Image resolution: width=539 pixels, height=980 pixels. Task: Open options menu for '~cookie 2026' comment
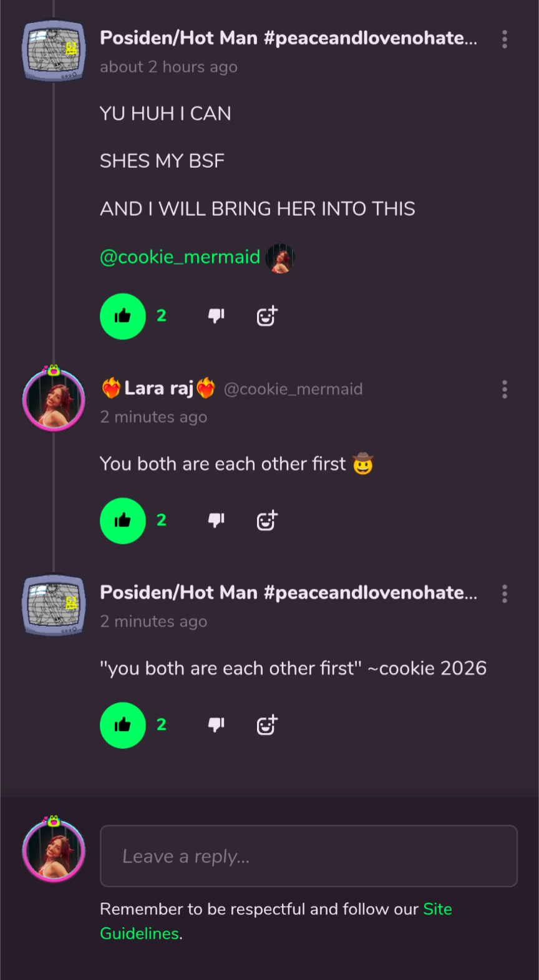point(505,594)
